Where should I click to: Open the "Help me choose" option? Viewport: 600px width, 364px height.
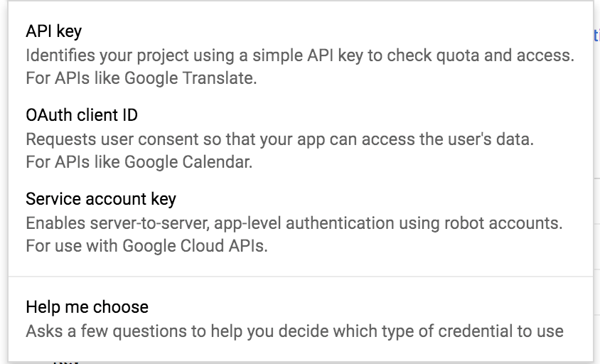point(87,307)
